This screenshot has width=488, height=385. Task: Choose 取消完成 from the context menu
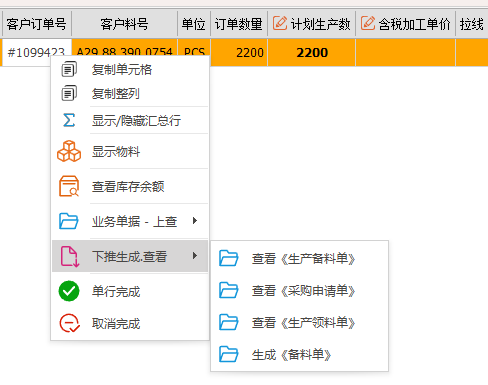click(x=130, y=323)
